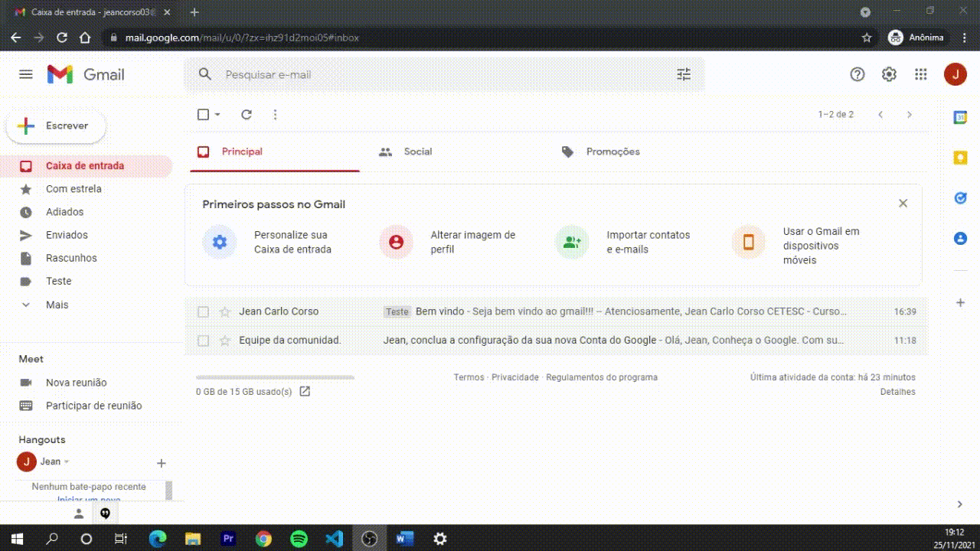This screenshot has height=551, width=980.
Task: Open Google Calendar side panel
Action: coord(960,117)
